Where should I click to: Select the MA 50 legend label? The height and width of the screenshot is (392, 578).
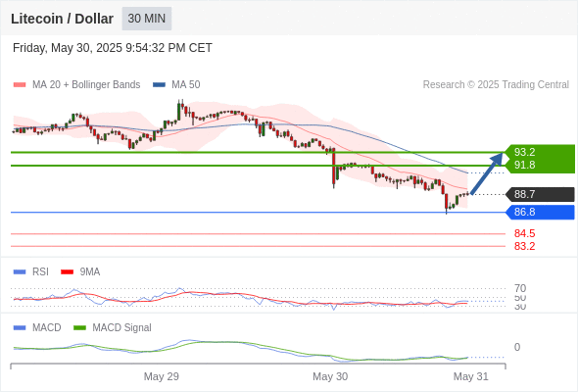click(x=186, y=85)
